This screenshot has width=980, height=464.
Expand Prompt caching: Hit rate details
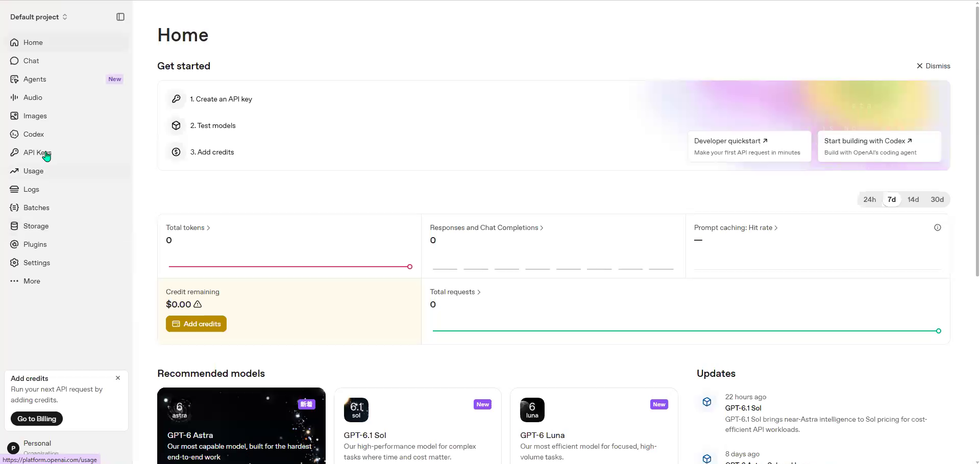click(736, 227)
